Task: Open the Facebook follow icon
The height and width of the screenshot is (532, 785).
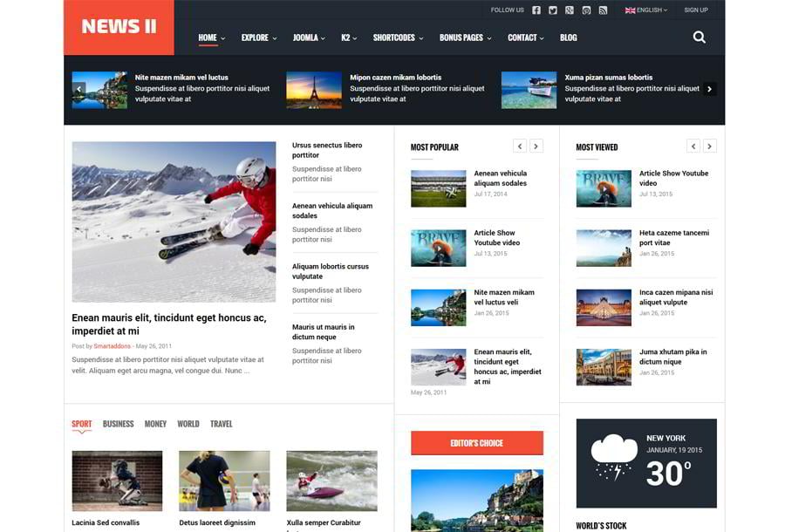Action: tap(536, 10)
